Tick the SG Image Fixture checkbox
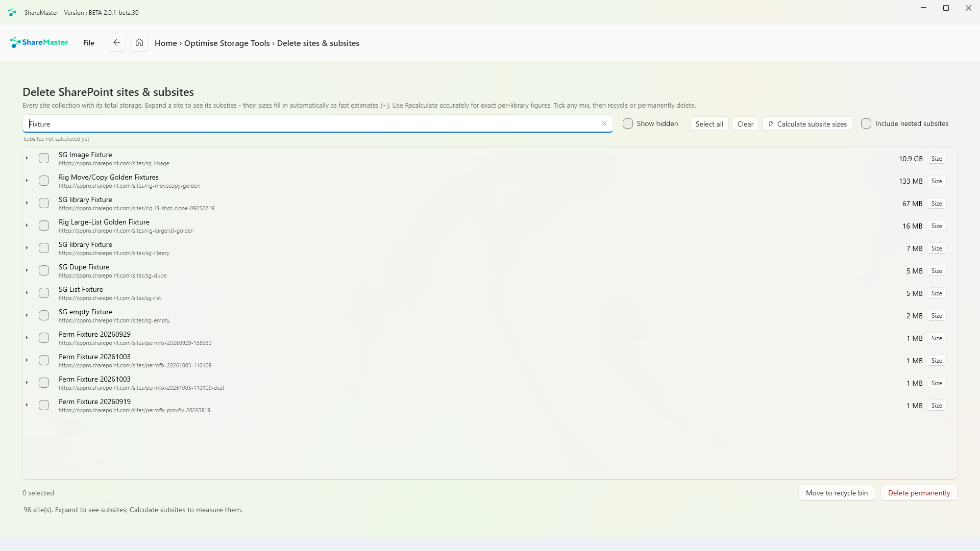Image resolution: width=980 pixels, height=551 pixels. 44,158
